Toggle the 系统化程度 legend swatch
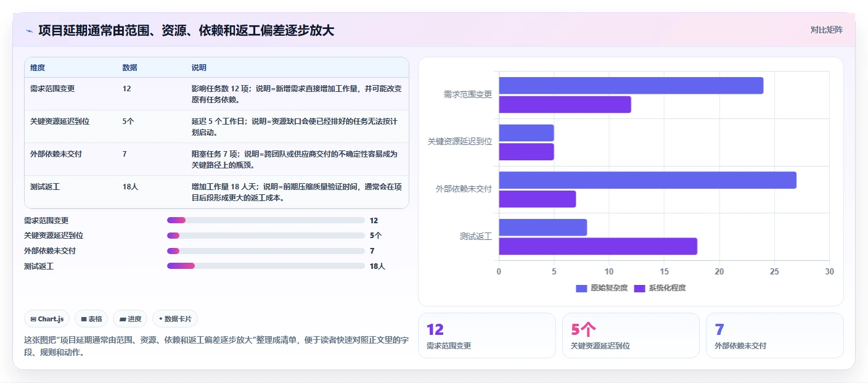The height and width of the screenshot is (383, 868). point(639,288)
